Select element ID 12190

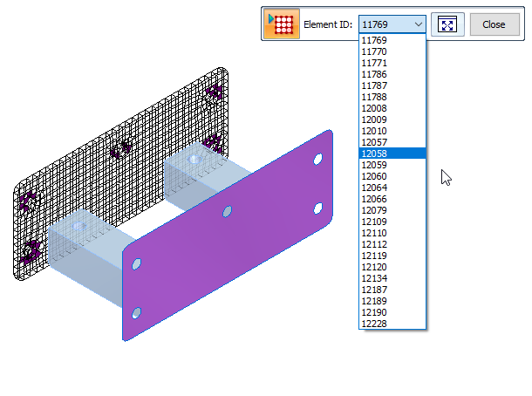392,312
